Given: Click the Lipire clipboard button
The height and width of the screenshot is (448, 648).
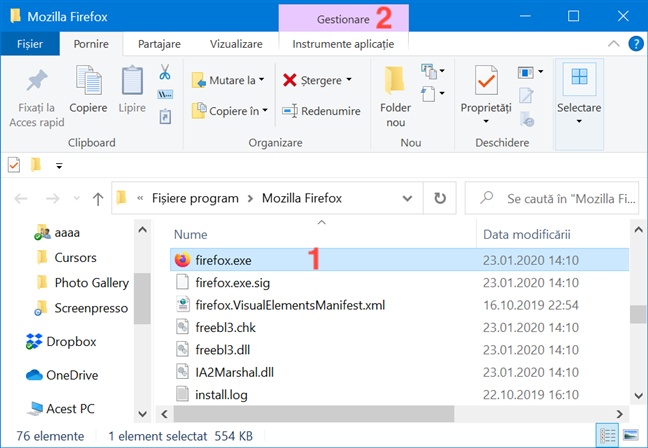Looking at the screenshot, I should [x=132, y=90].
